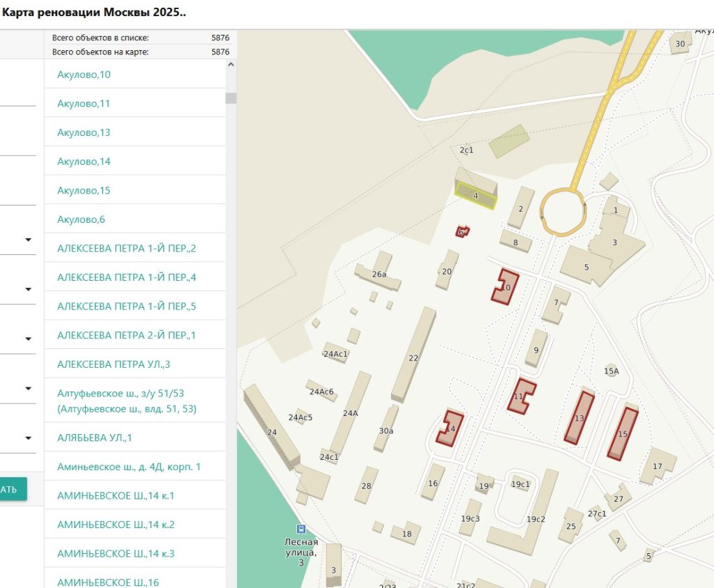This screenshot has height=588, width=714.
Task: Select the Акулово,15 entry
Action: 135,190
